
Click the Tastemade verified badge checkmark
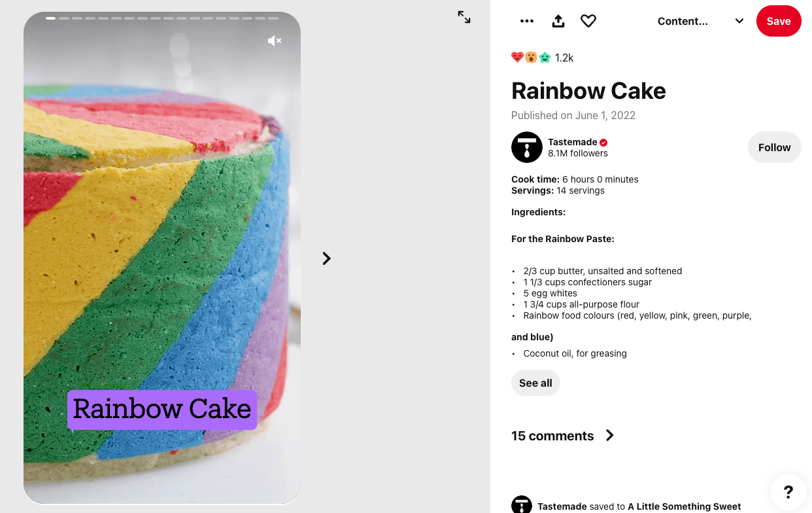pyautogui.click(x=603, y=142)
